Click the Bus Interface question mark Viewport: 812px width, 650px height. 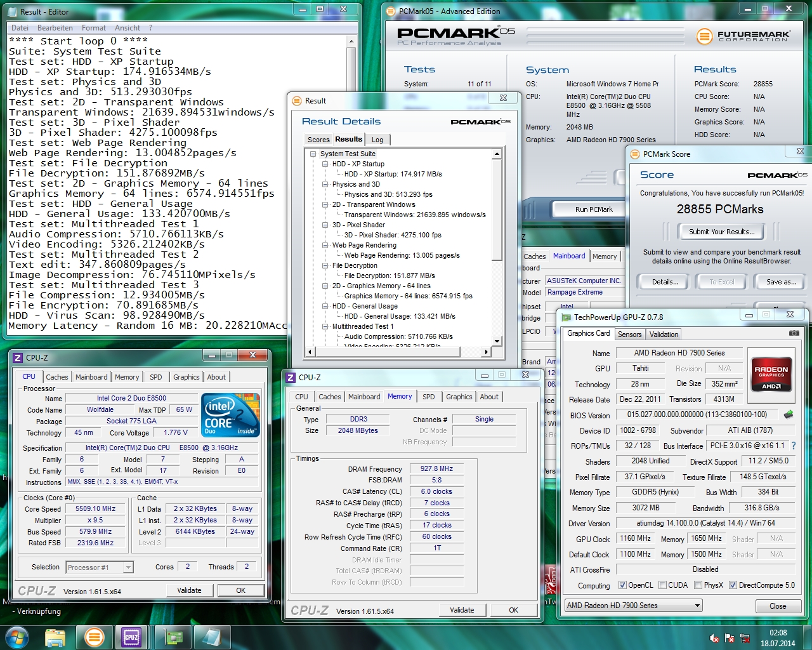[x=793, y=446]
